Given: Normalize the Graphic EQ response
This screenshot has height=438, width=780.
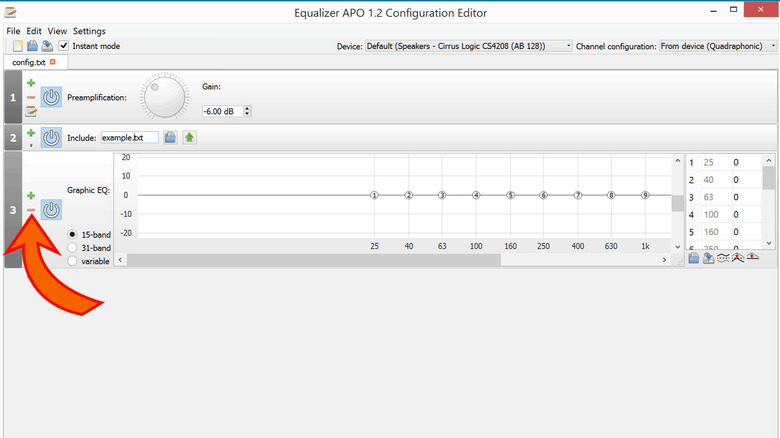Looking at the screenshot, I should pyautogui.click(x=738, y=257).
